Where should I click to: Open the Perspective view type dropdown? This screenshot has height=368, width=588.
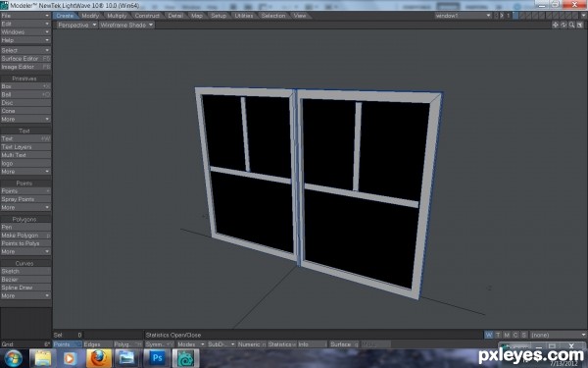76,25
